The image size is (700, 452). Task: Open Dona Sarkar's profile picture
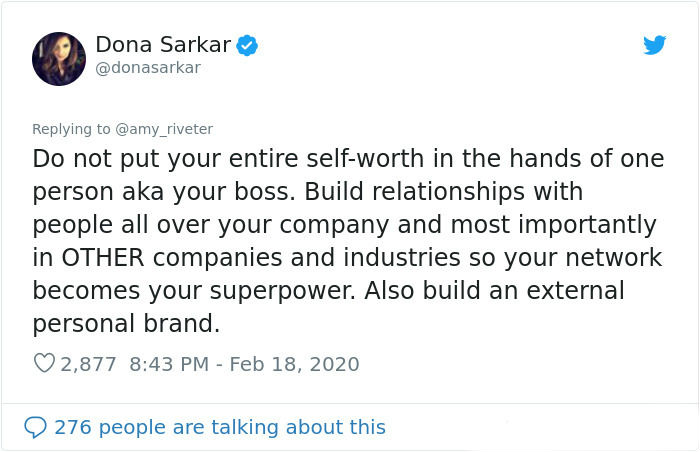point(59,59)
